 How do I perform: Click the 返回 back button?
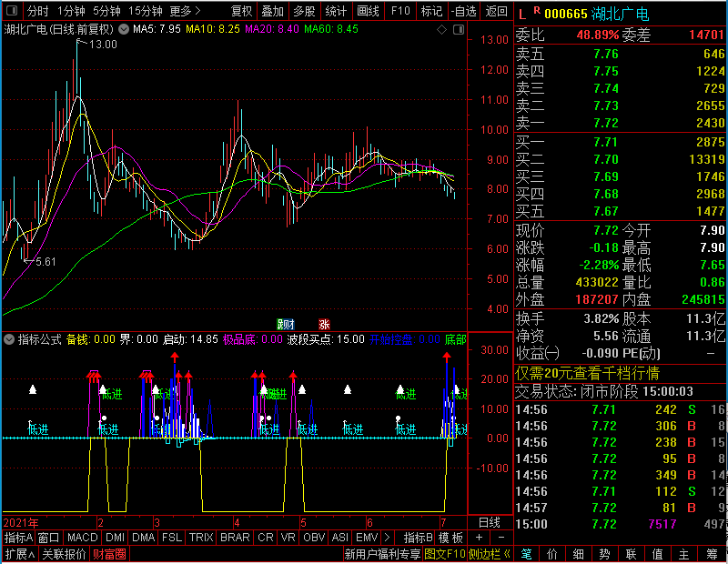[x=496, y=11]
